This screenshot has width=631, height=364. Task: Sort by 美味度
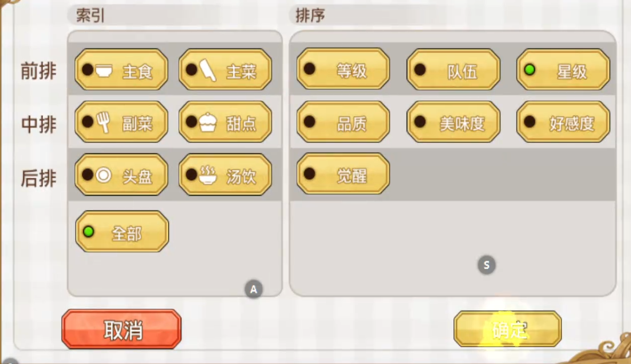tap(453, 122)
